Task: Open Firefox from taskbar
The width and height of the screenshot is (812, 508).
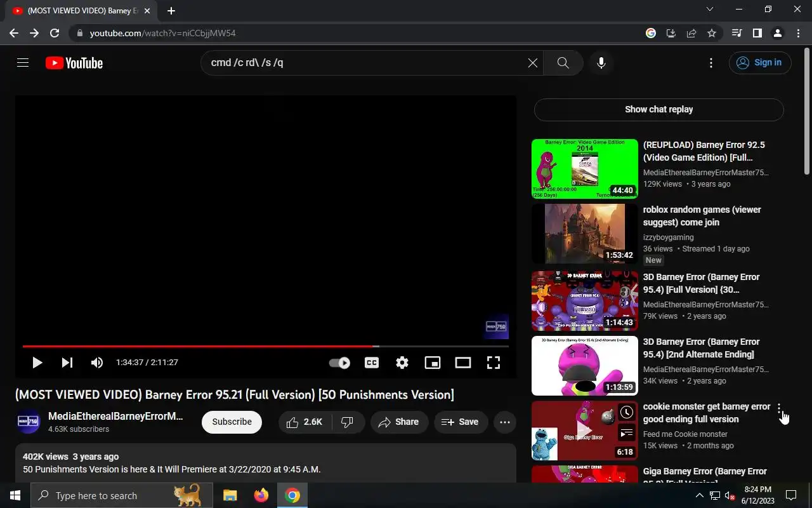Action: point(261,496)
